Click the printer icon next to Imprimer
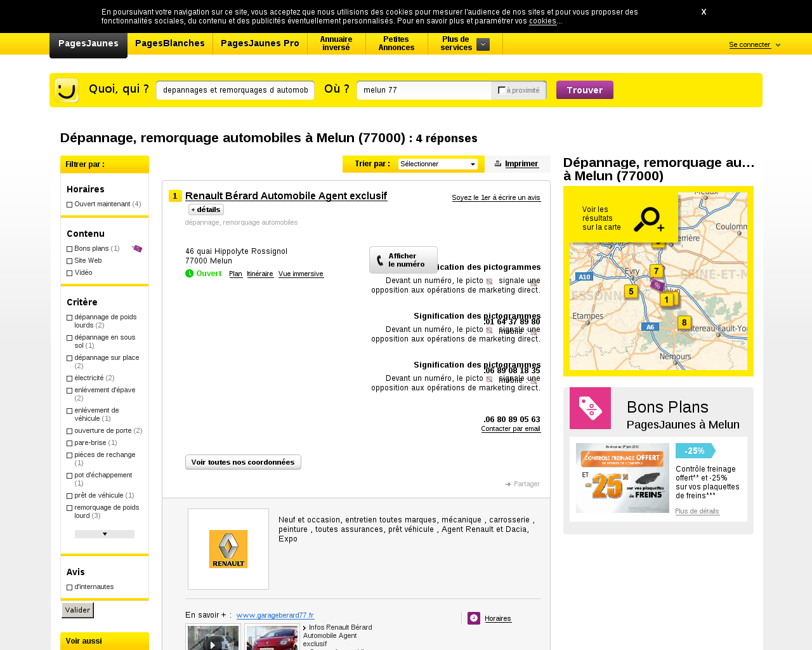Image resolution: width=812 pixels, height=650 pixels. pos(498,164)
